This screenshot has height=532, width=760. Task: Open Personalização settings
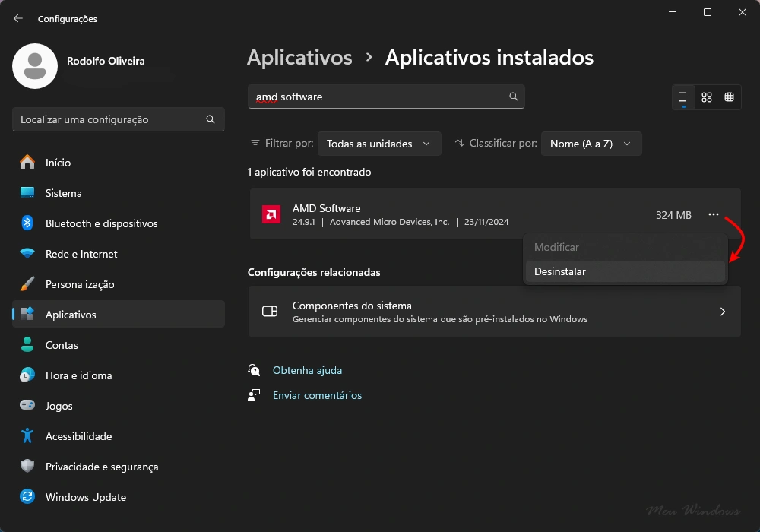(x=81, y=284)
